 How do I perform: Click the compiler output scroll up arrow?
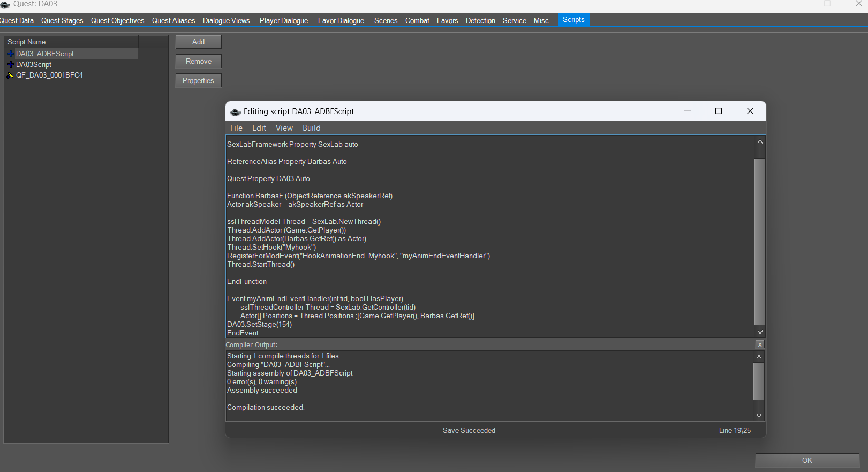[759, 357]
